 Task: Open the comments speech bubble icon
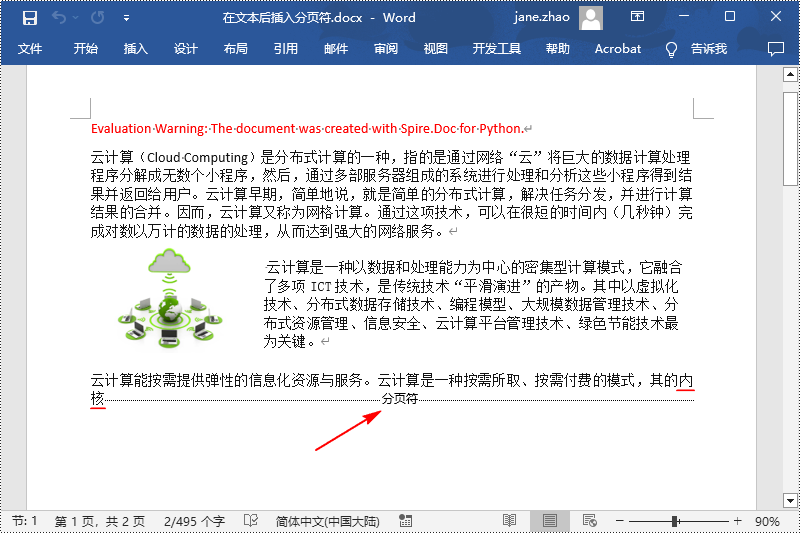(x=776, y=49)
